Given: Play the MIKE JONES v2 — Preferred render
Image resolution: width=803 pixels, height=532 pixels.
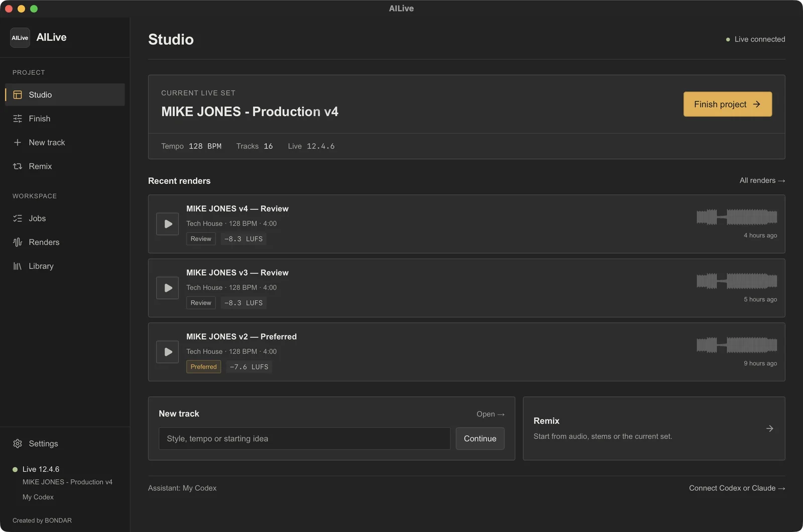Looking at the screenshot, I should click(168, 352).
